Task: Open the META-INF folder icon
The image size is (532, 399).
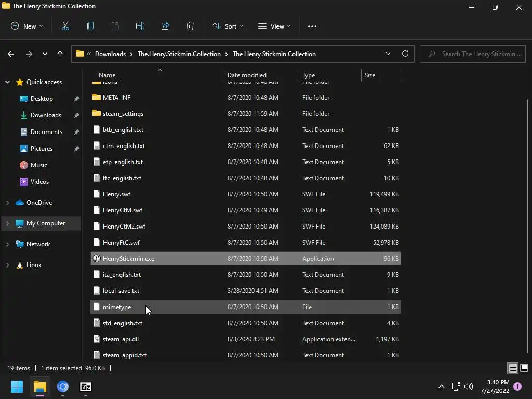Action: [97, 97]
